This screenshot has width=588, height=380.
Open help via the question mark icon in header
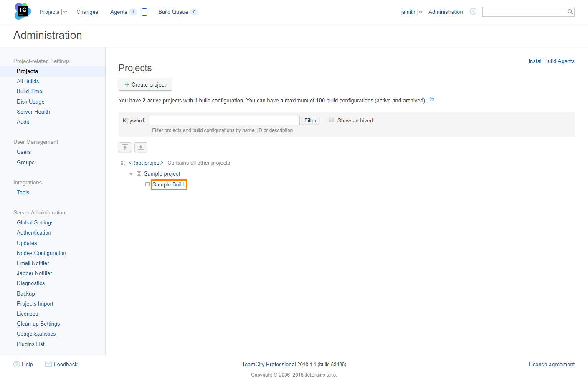(x=473, y=11)
